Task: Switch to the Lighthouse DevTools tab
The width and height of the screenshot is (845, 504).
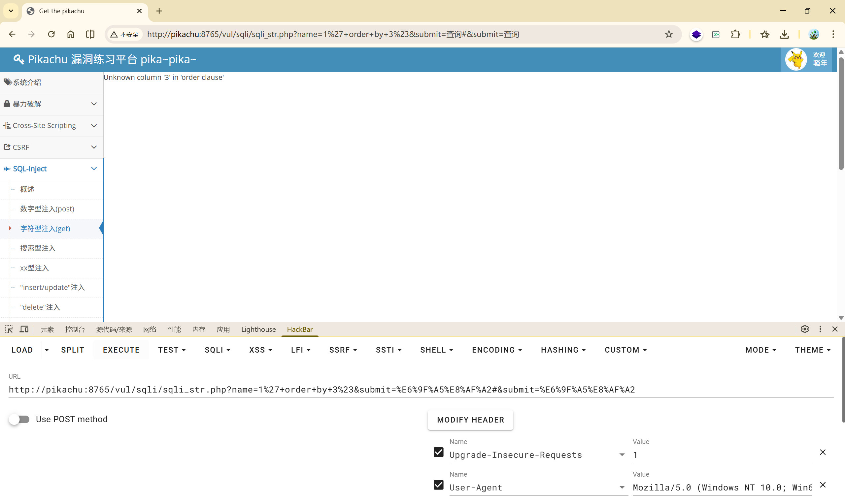Action: pos(258,329)
